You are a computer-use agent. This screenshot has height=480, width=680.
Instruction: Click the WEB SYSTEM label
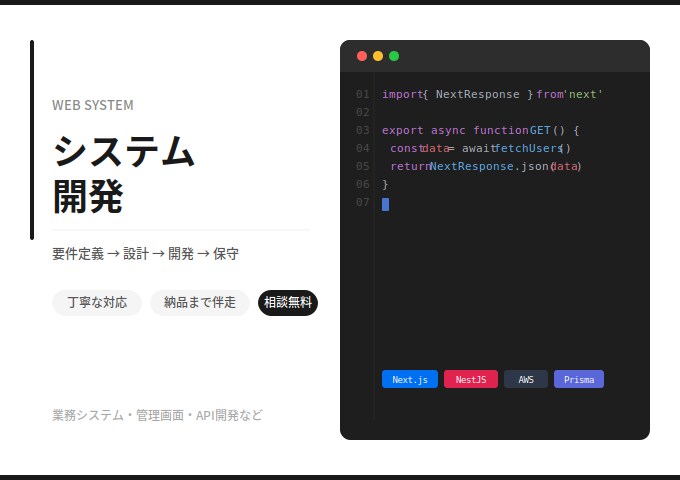pyautogui.click(x=93, y=105)
